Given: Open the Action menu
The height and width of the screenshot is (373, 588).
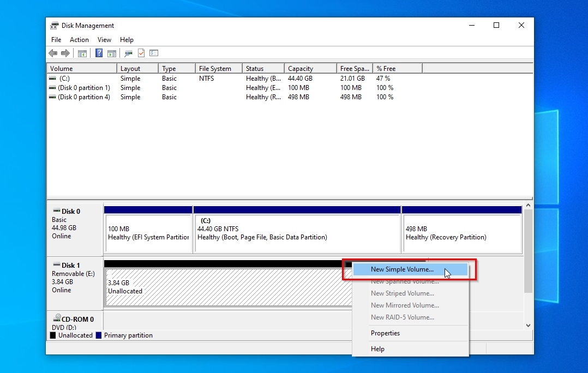Looking at the screenshot, I should [x=79, y=40].
